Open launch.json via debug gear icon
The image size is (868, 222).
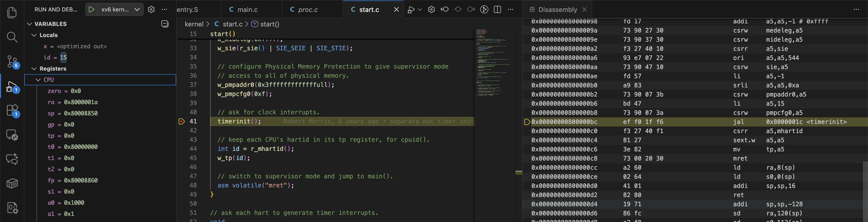(x=151, y=9)
